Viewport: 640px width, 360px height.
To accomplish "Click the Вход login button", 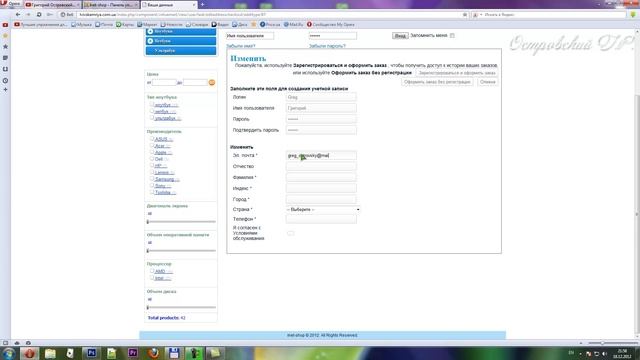I will pyautogui.click(x=400, y=36).
